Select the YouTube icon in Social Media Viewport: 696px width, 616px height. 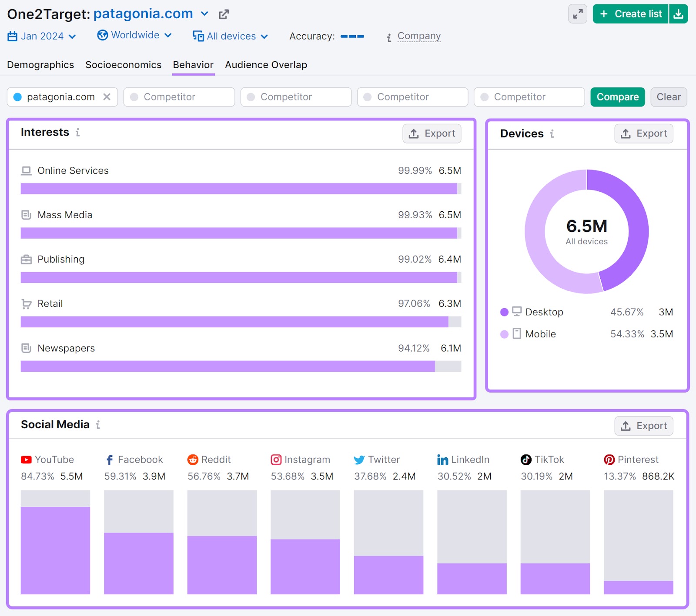click(26, 460)
